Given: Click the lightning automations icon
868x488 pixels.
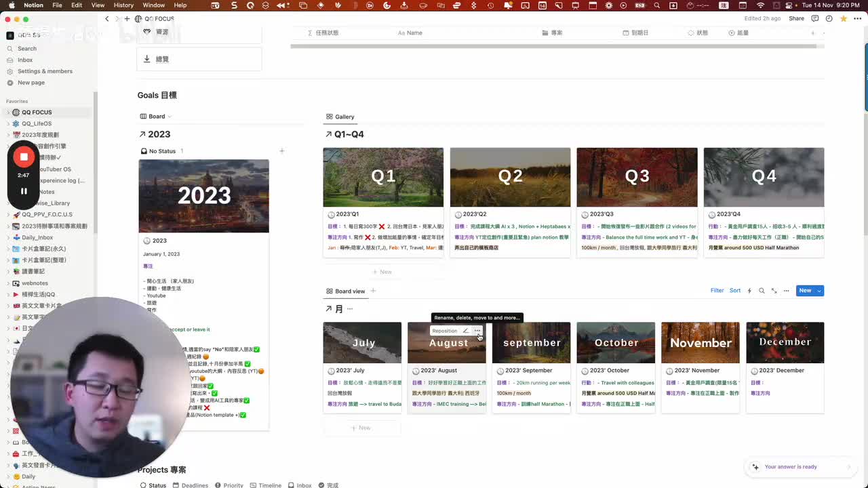Looking at the screenshot, I should [749, 291].
